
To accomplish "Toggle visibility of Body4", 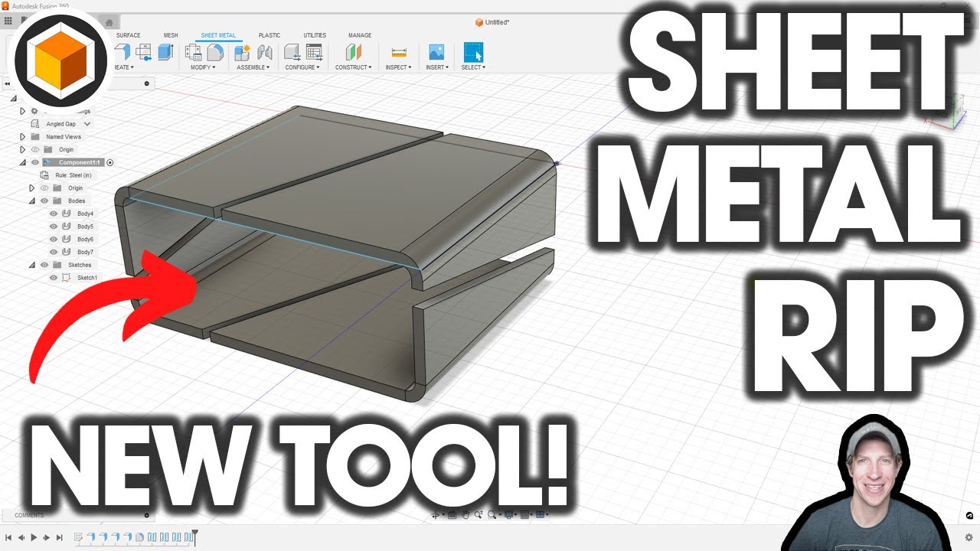I will point(54,214).
